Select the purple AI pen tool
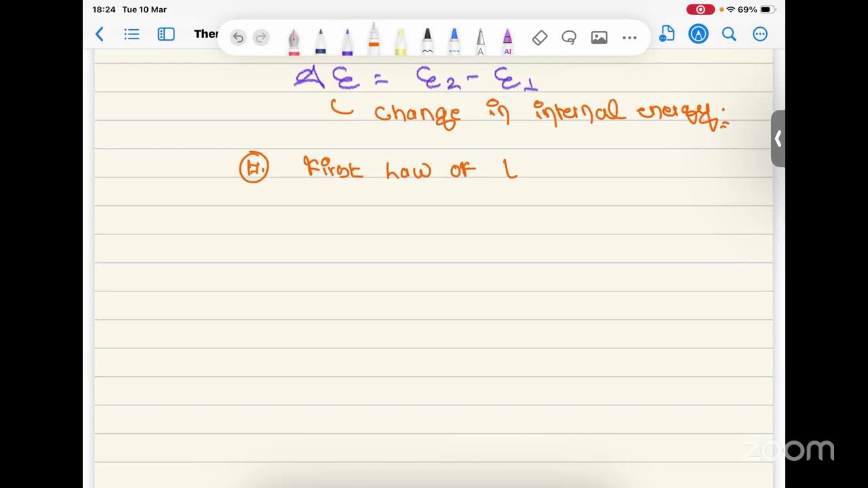 coord(507,41)
